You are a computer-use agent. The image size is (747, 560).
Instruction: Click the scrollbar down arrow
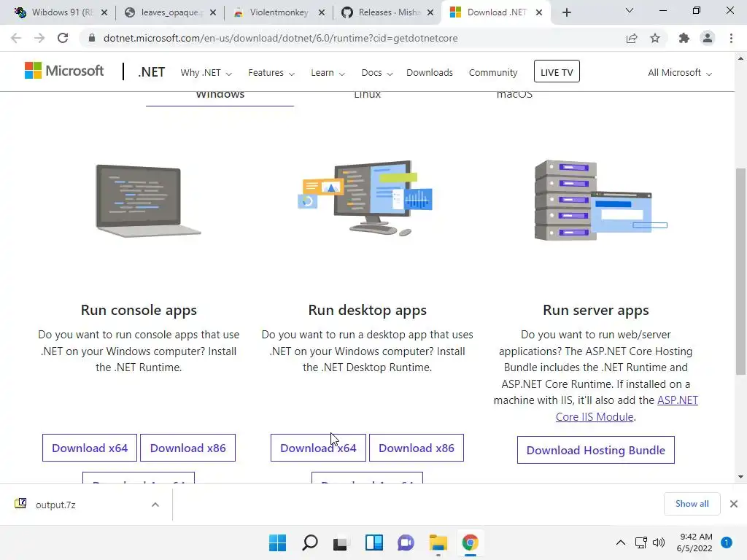pos(740,477)
